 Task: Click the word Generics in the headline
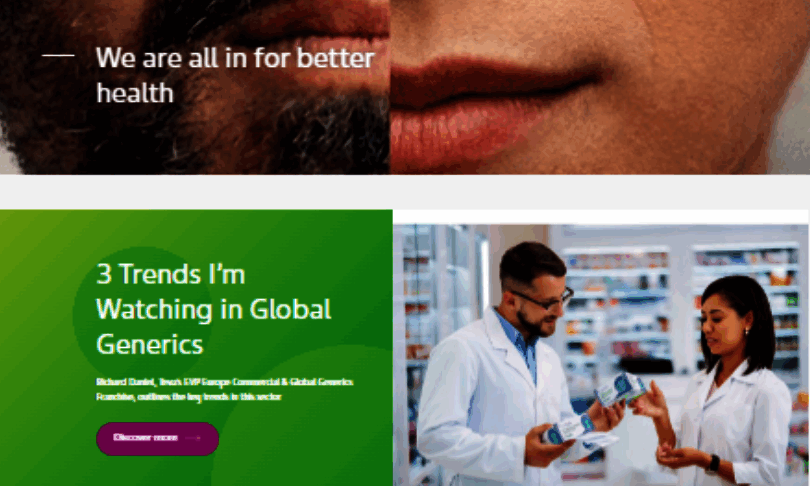click(150, 345)
